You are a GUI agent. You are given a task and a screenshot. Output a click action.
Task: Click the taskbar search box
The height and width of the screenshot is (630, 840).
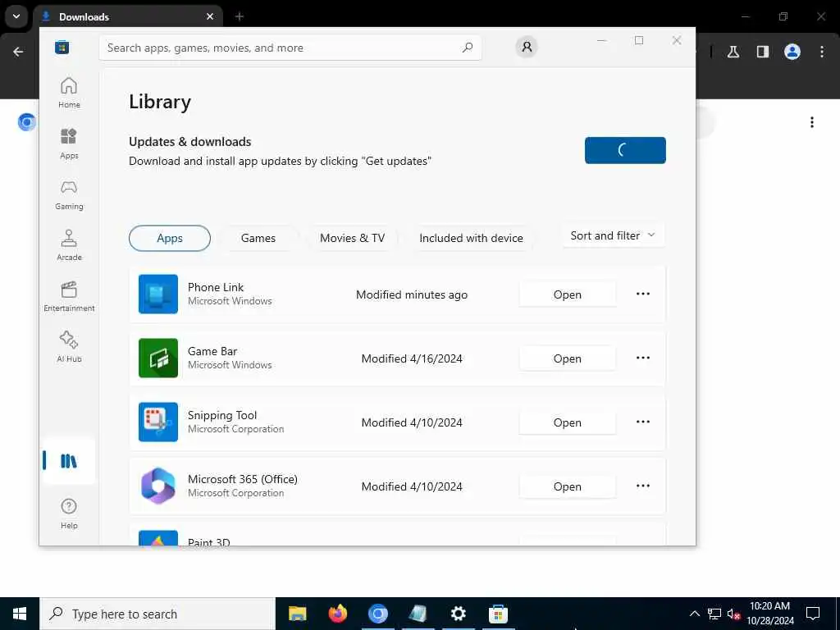[x=157, y=614]
